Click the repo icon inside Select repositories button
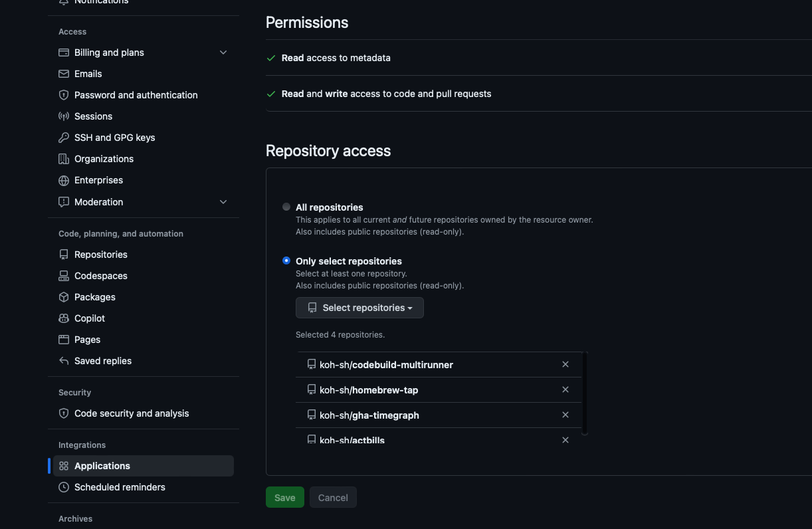 [312, 308]
